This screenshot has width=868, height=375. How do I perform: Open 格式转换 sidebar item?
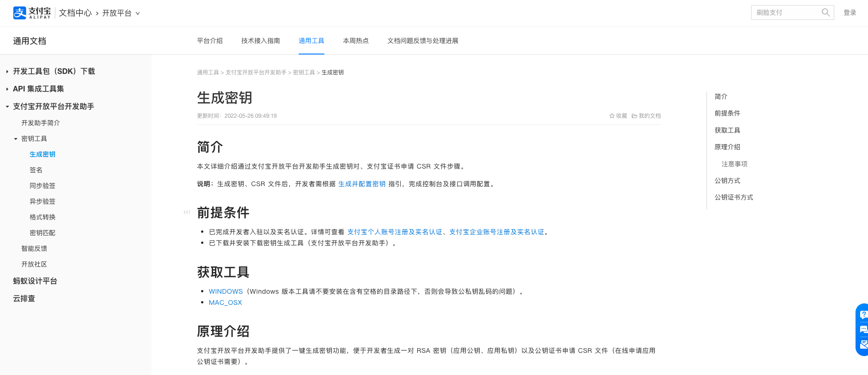[x=43, y=217]
